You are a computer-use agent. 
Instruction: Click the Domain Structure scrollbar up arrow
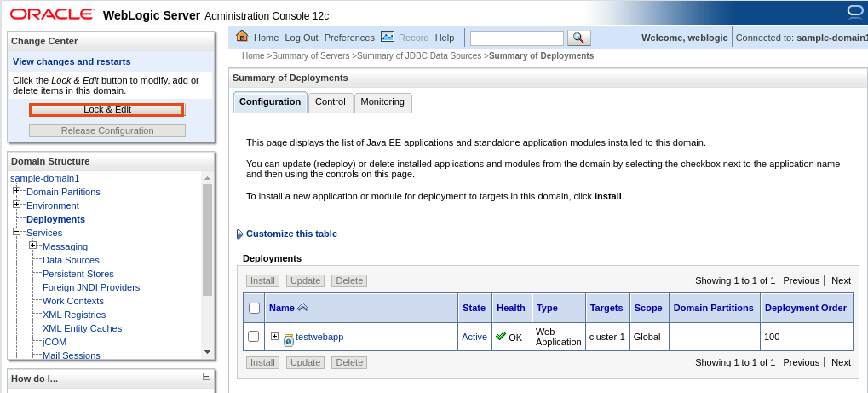(207, 178)
